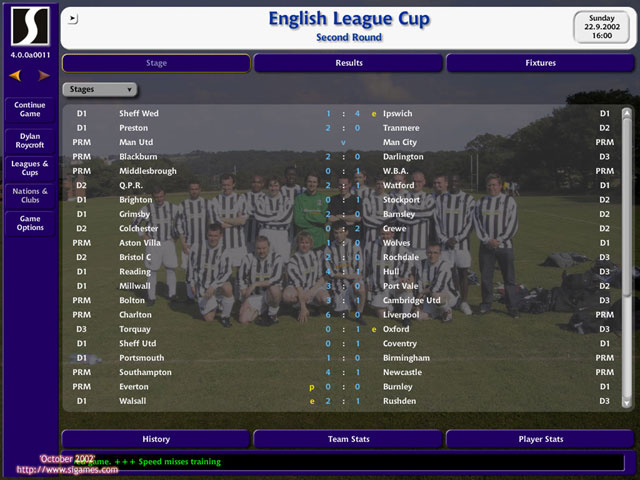This screenshot has height=480, width=640.
Task: Open the Stages dropdown
Action: pos(100,89)
